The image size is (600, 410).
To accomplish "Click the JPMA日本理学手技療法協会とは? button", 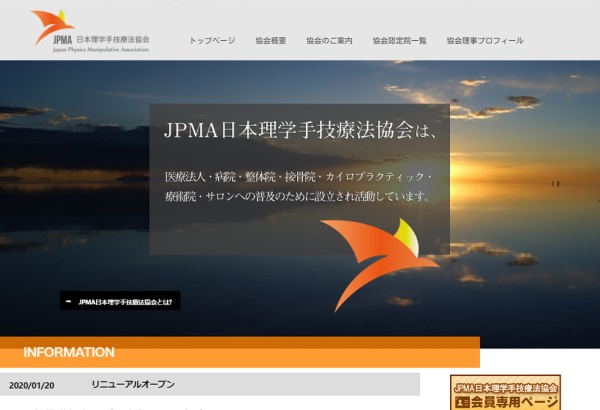I will click(x=120, y=301).
